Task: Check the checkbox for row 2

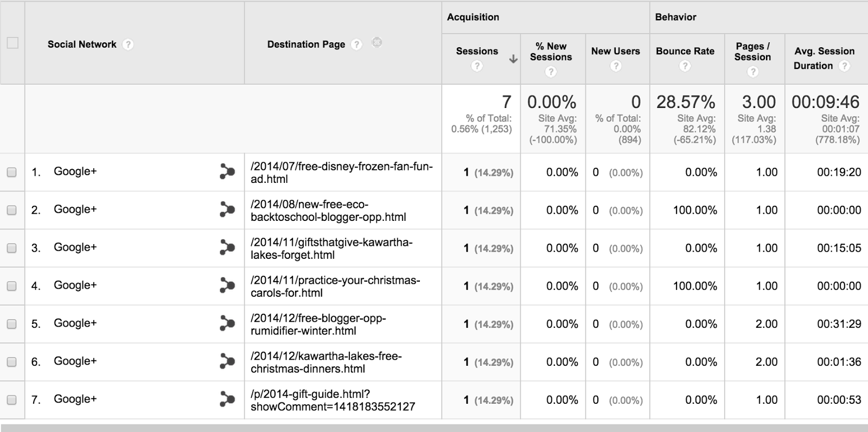Action: [x=11, y=210]
